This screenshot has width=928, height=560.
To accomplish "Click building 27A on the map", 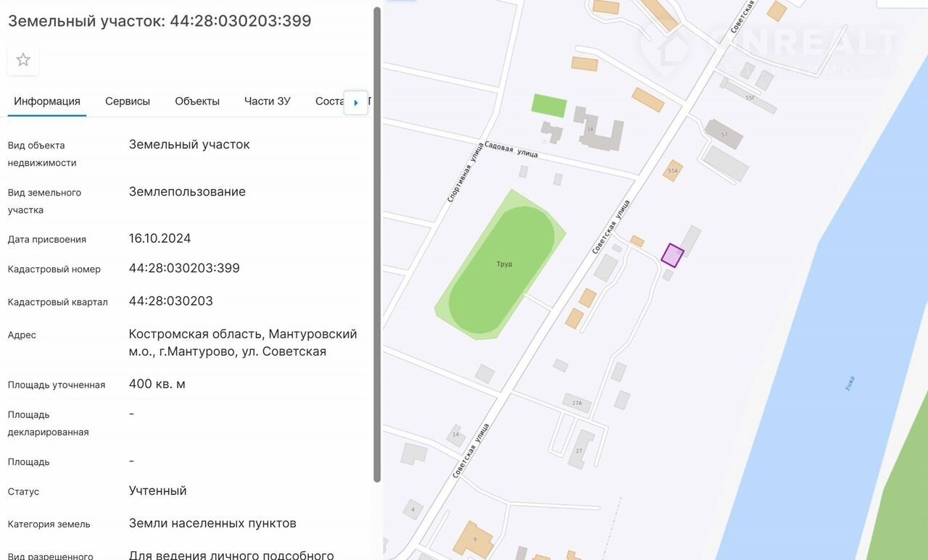I will click(x=577, y=402).
